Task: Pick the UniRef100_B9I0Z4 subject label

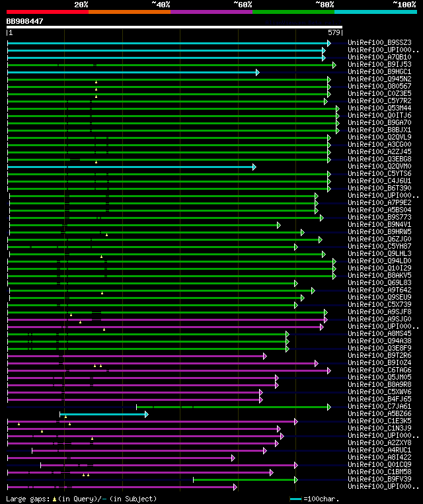Action: [379, 362]
